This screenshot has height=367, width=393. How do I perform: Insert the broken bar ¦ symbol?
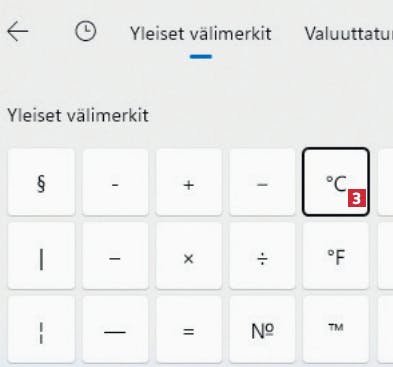[41, 329]
